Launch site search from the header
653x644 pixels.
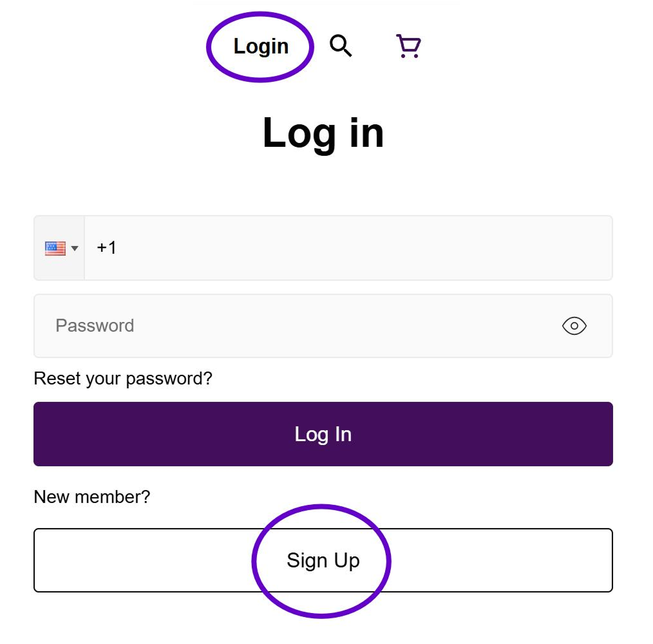(341, 46)
